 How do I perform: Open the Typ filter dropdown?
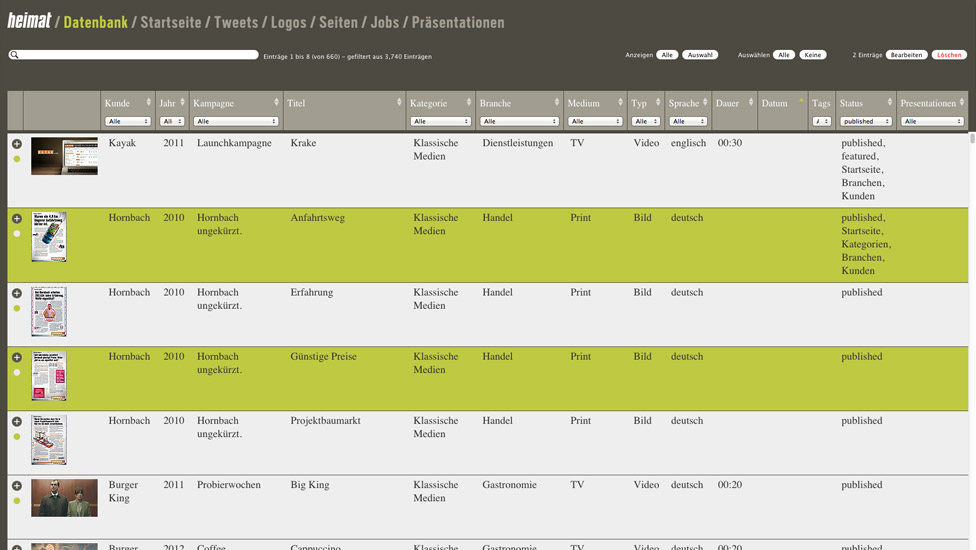point(645,121)
